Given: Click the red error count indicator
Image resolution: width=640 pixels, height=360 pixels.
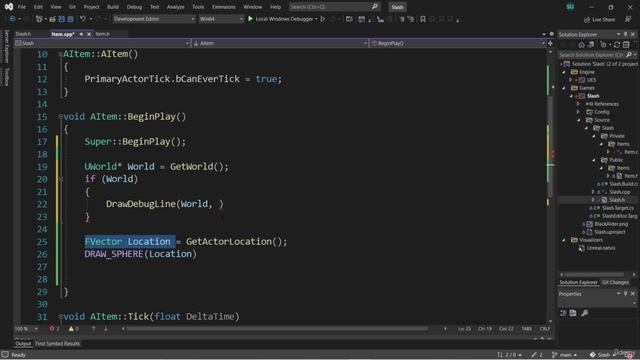Looking at the screenshot, I should coord(54,329).
